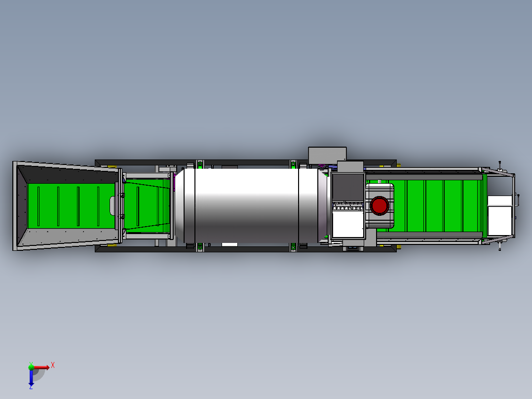Click empty gray background above the model

(266, 74)
